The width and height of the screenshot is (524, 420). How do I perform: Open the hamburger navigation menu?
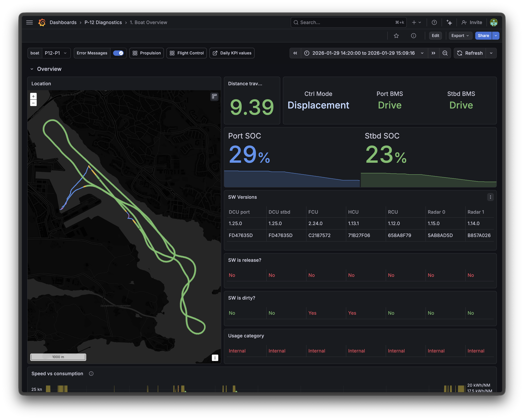29,22
